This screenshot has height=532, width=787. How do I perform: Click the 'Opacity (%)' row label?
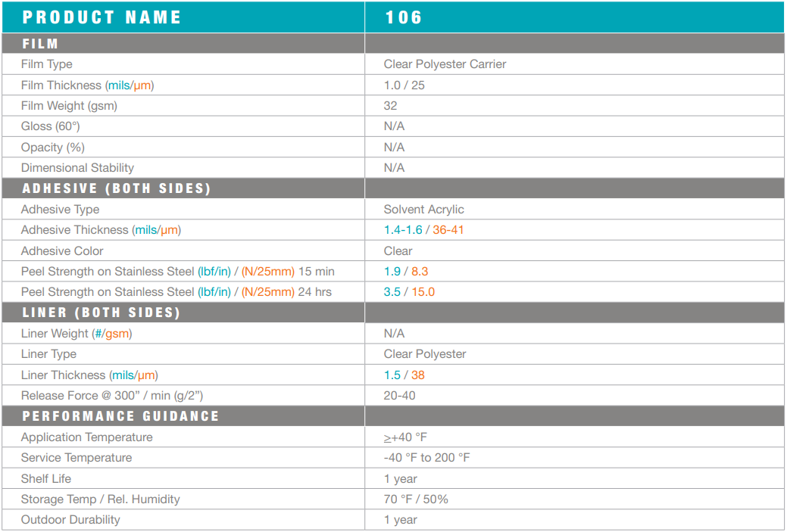tap(53, 148)
